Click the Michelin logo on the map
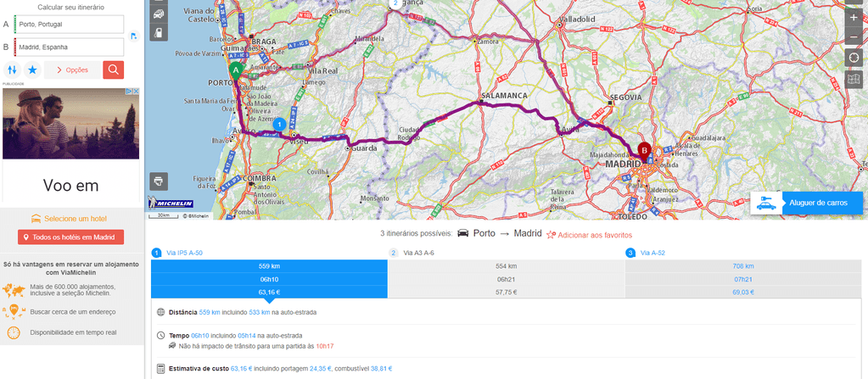The height and width of the screenshot is (379, 868). (x=170, y=203)
